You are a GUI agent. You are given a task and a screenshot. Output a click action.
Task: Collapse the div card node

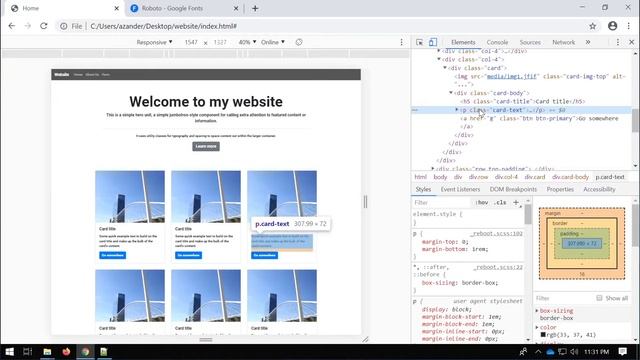tap(445, 68)
